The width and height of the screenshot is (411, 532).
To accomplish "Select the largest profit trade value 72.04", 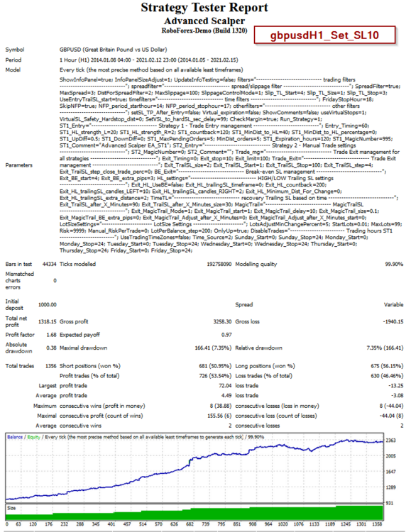I will coord(225,386).
